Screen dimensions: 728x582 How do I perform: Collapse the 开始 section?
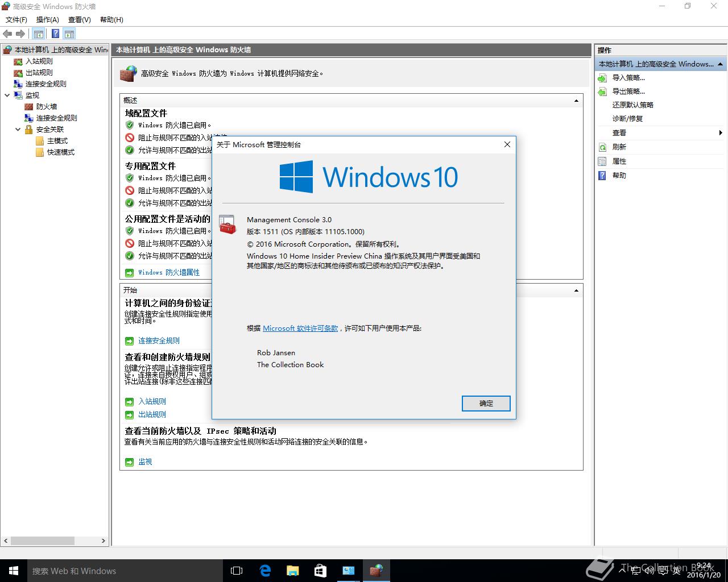pos(576,290)
